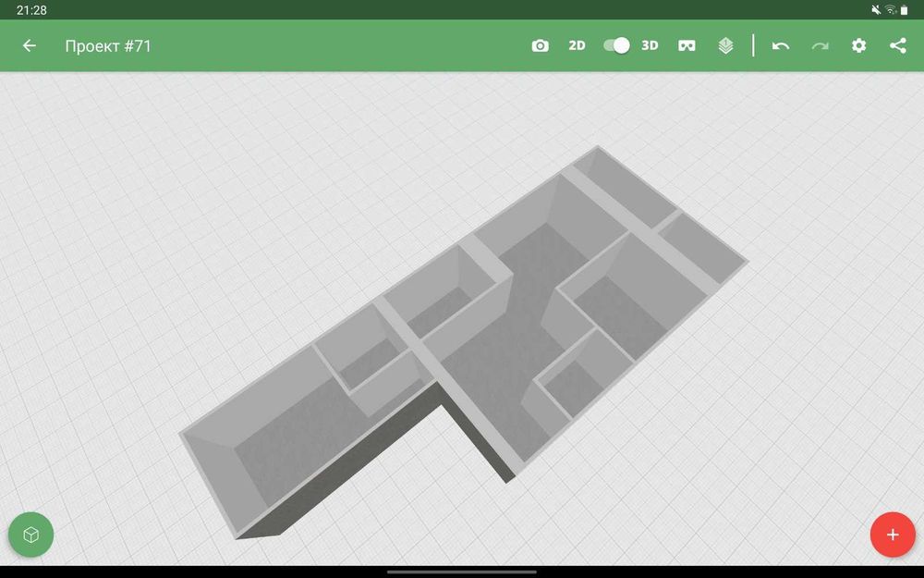Check the battery status icon
Viewport: 924px width, 578px height.
pyautogui.click(x=904, y=9)
